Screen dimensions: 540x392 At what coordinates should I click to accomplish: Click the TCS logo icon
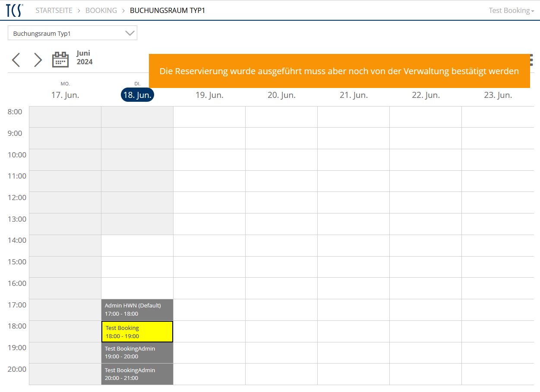click(x=15, y=10)
